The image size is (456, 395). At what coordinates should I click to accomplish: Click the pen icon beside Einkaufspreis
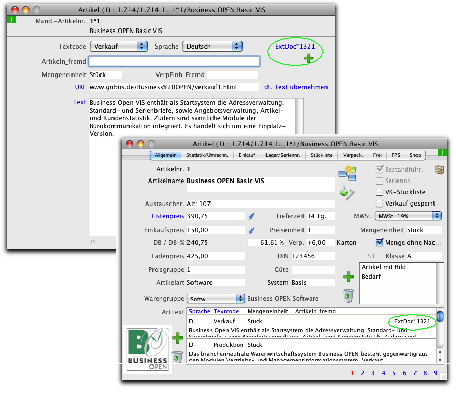[252, 230]
